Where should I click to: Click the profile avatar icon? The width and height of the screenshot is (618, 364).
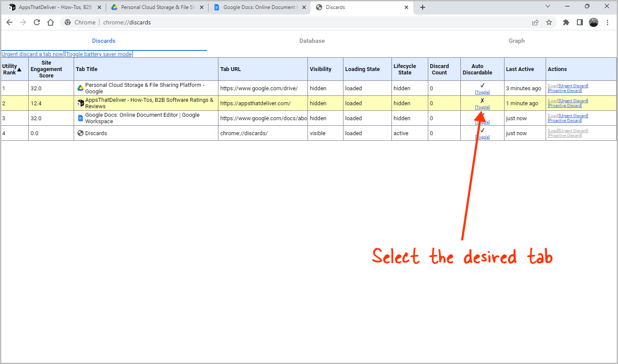click(x=594, y=22)
